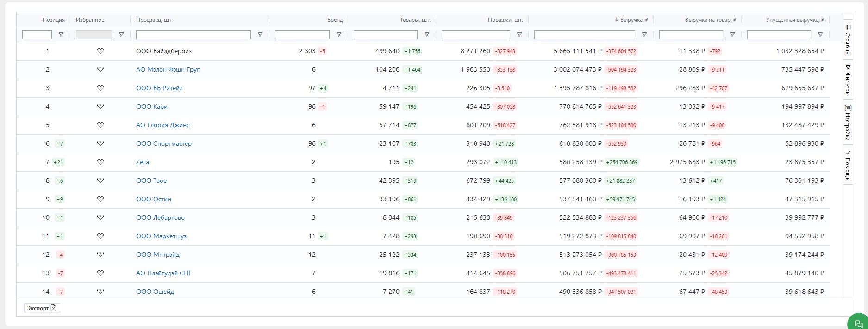Toggle favorite heart for ООО ВБ Ритейл

click(100, 88)
